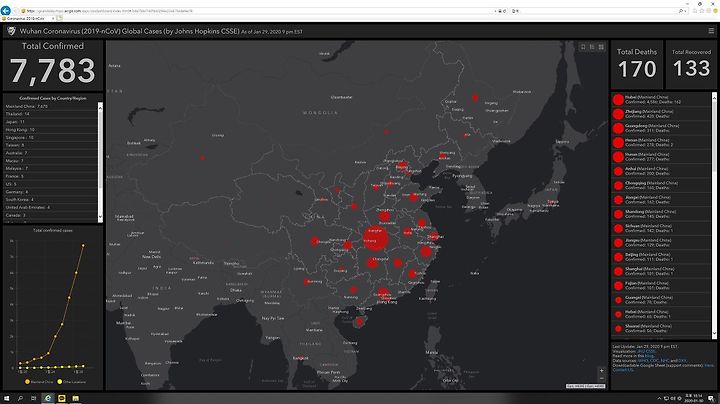The height and width of the screenshot is (404, 720).
Task: Show hidden system tray icons chevron
Action: click(x=659, y=398)
